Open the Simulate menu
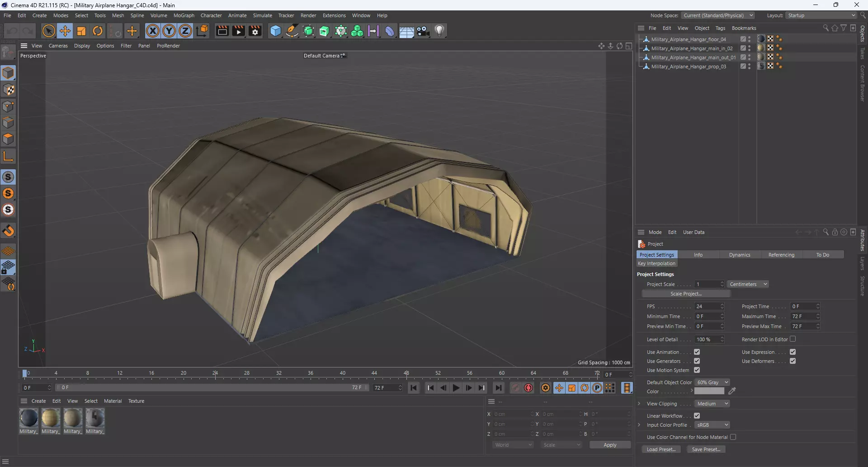 coord(262,15)
